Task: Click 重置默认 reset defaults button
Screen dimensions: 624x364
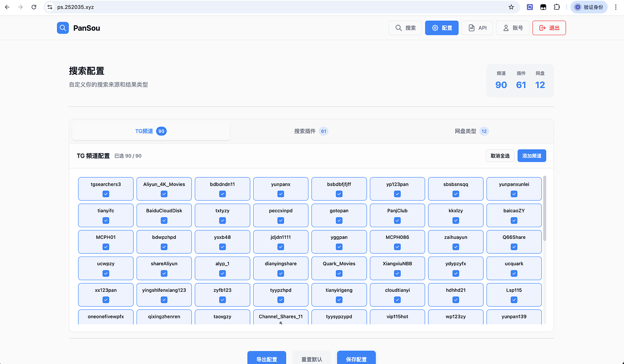Action: (312, 358)
